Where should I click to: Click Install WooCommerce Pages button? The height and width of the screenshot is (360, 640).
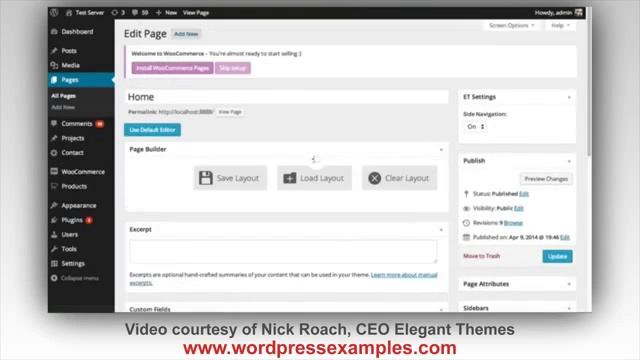[172, 68]
